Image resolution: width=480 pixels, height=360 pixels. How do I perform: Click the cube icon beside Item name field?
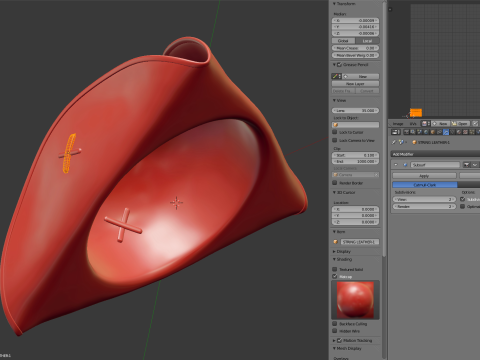pyautogui.click(x=336, y=242)
